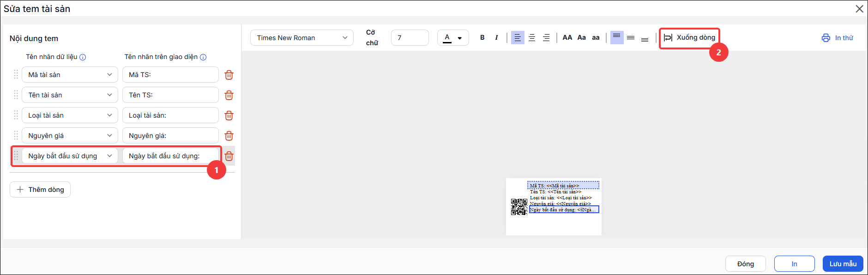The width and height of the screenshot is (868, 275).
Task: Delete the Tên tài sản row
Action: (x=229, y=95)
